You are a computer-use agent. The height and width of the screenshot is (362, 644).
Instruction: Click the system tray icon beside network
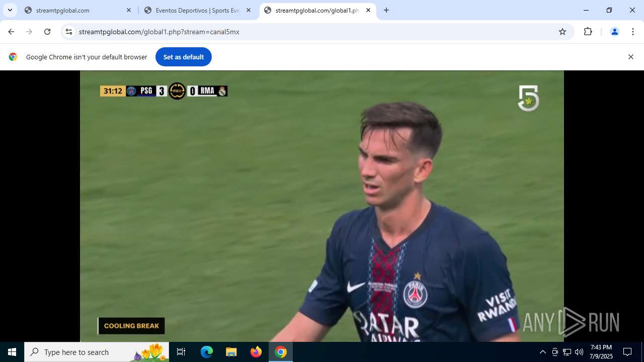point(555,352)
